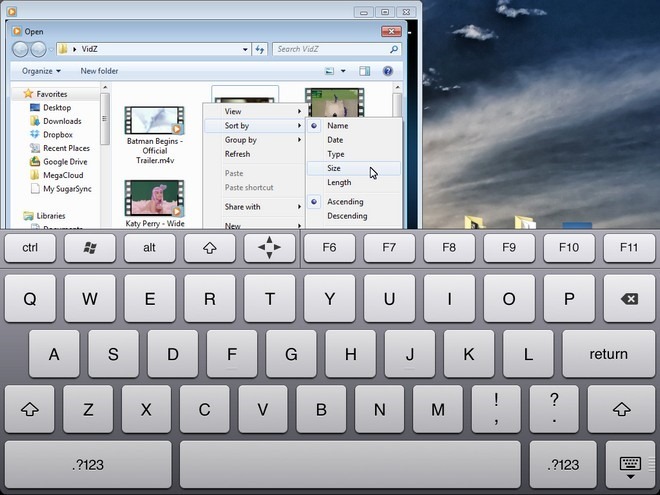Open the Organize dropdown
The width and height of the screenshot is (660, 495).
41,71
